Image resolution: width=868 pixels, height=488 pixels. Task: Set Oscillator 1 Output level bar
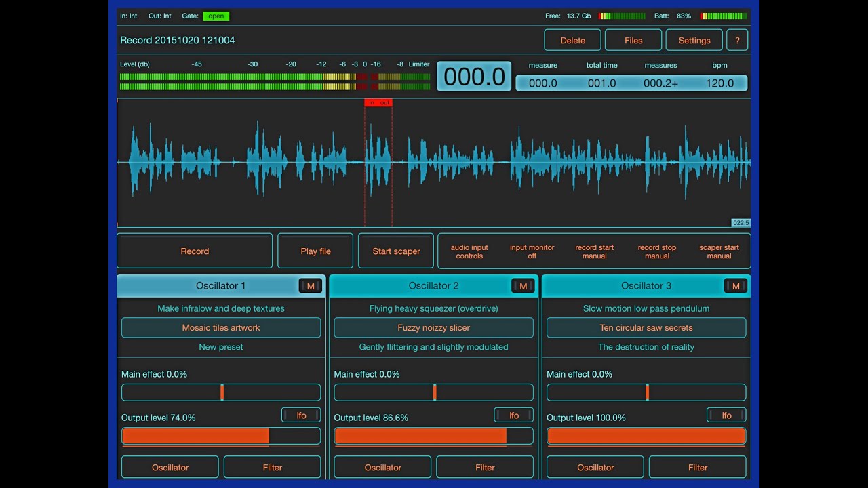(x=221, y=436)
